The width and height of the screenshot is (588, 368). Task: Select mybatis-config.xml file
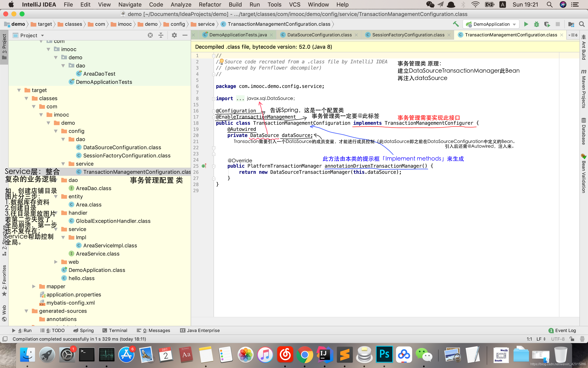(x=70, y=303)
